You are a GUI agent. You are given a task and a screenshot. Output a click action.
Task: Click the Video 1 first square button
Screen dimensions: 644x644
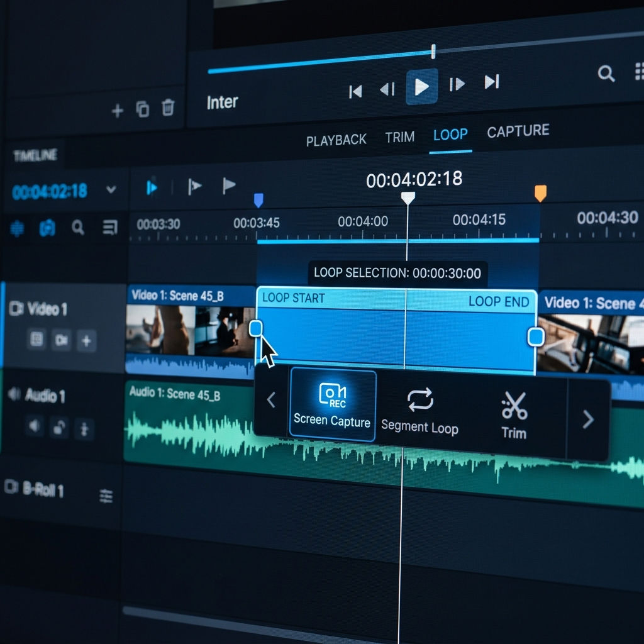(x=36, y=339)
